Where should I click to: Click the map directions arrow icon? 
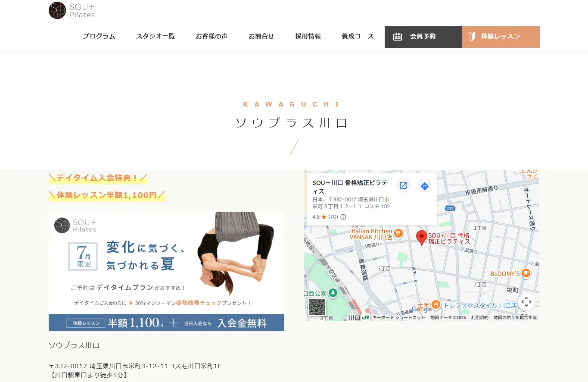(x=424, y=186)
